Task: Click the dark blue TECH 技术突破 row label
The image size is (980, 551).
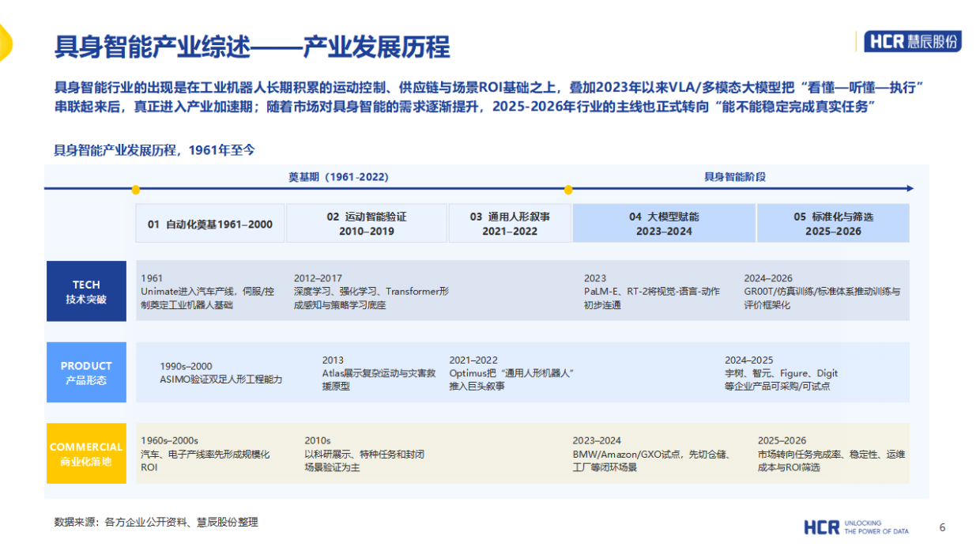Action: [x=86, y=291]
